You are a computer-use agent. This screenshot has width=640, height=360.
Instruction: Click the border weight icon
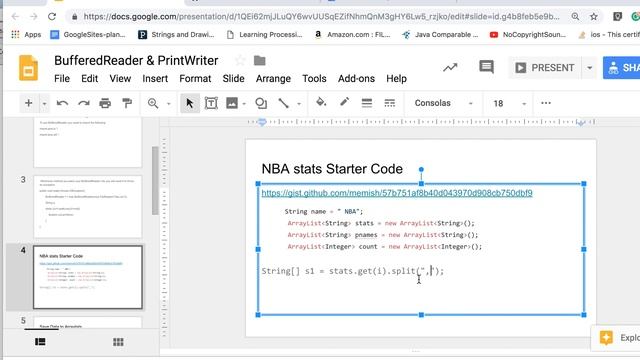point(367,103)
